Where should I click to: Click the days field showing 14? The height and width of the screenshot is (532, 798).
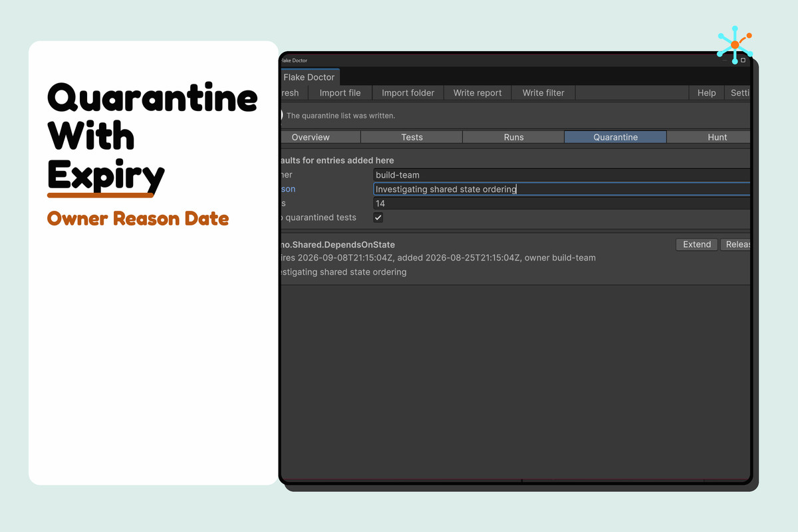point(562,203)
